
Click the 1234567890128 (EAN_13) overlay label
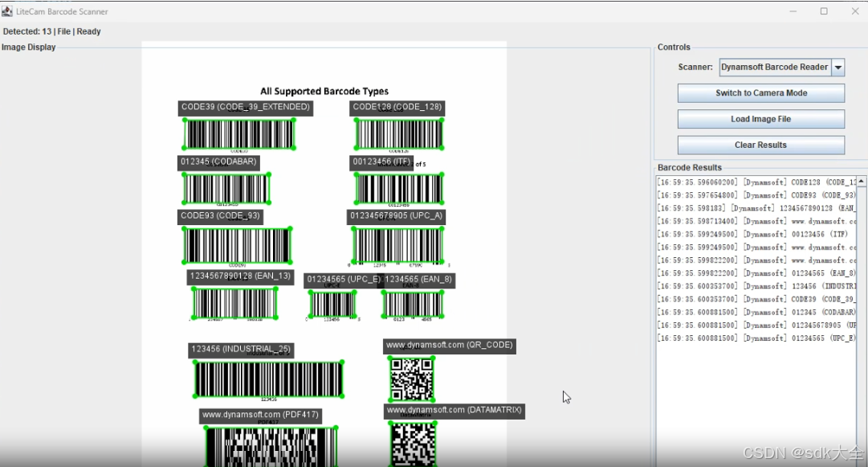240,277
